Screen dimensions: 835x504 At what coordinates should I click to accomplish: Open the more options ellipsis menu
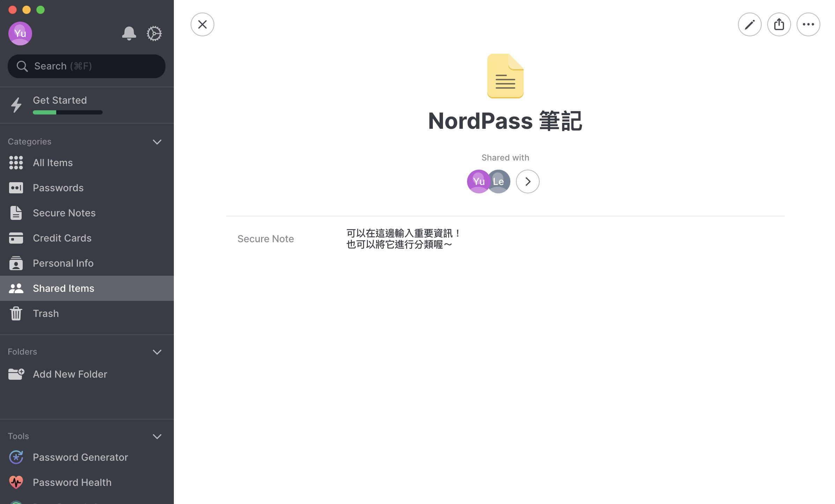pyautogui.click(x=808, y=24)
